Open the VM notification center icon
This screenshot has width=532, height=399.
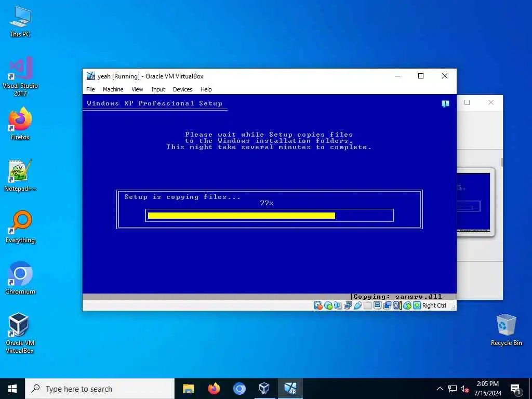[445, 103]
